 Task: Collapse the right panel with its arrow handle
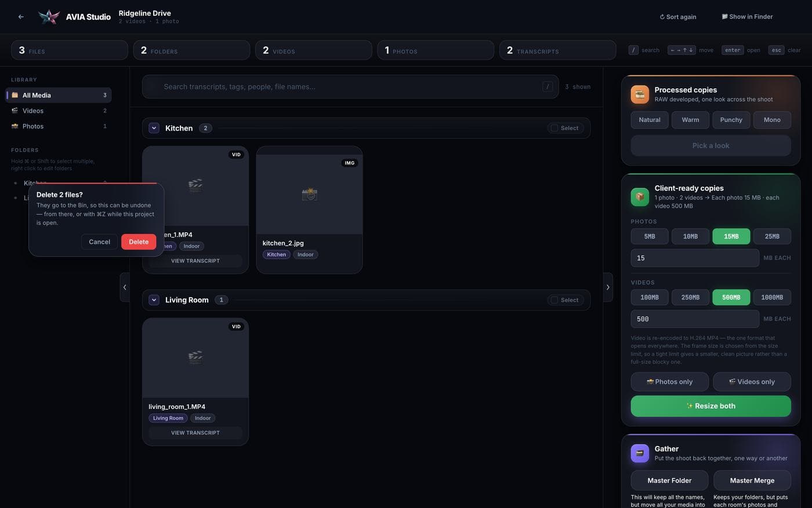click(x=608, y=287)
